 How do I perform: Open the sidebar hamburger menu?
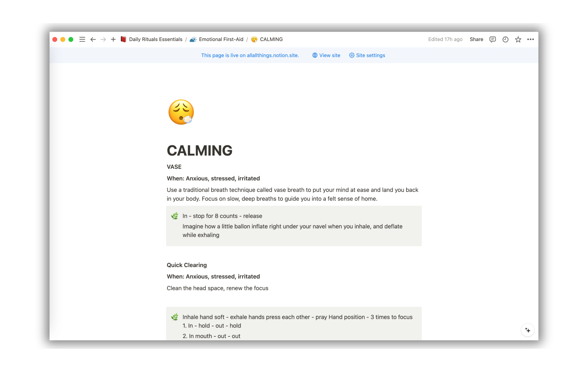82,39
